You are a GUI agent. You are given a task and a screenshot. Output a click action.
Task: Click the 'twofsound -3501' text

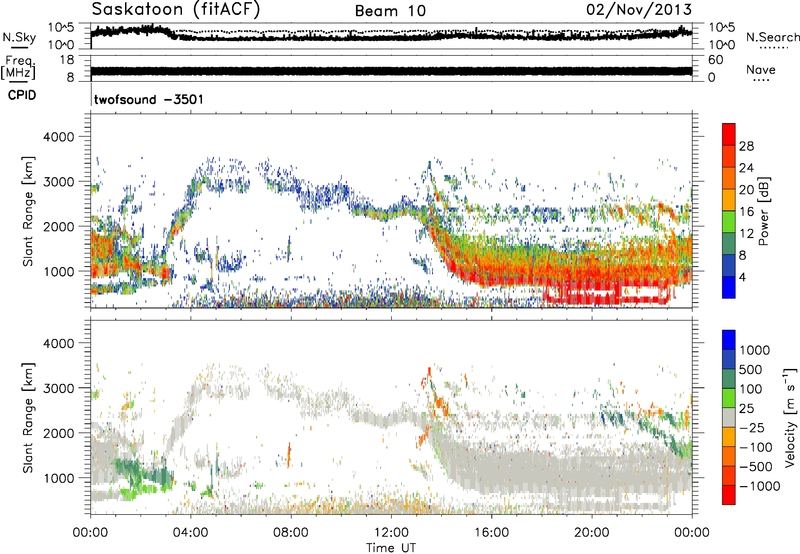pyautogui.click(x=149, y=99)
